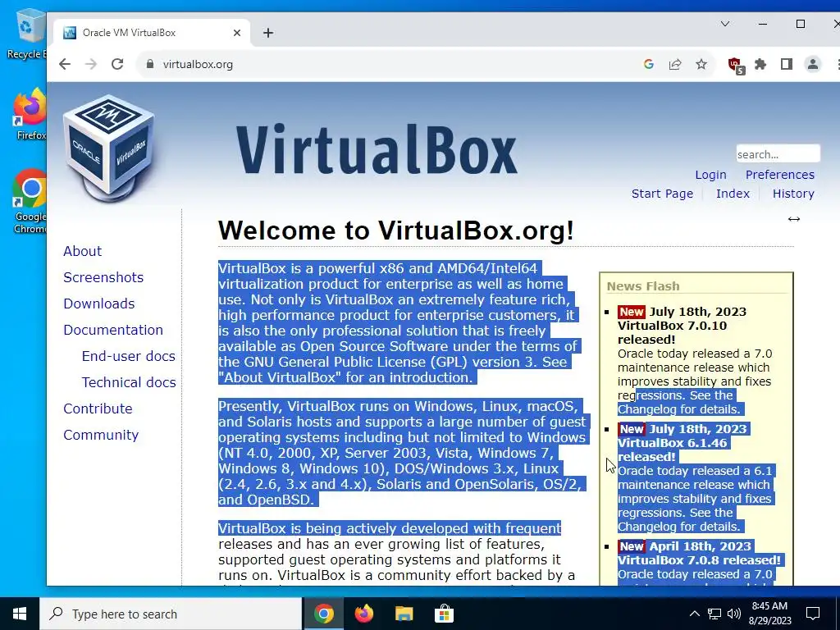Viewport: 840px width, 630px height.
Task: Click the volume speaker tray icon
Action: tap(734, 614)
